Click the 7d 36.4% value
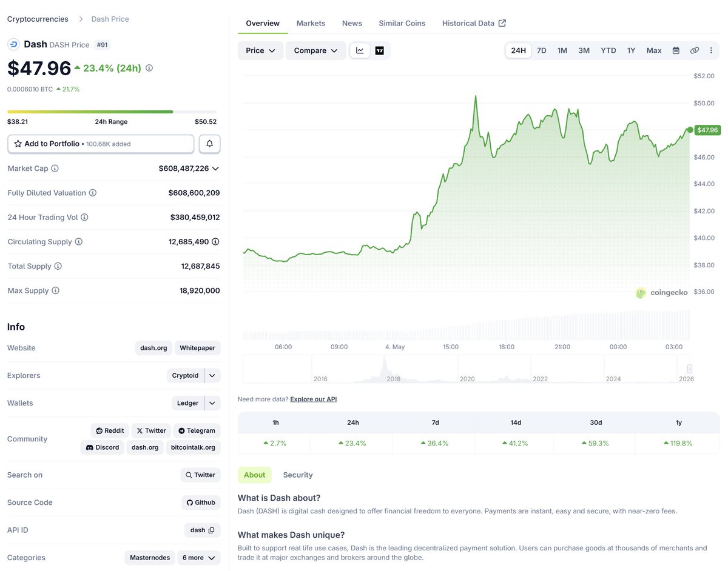The image size is (728, 571). (434, 443)
